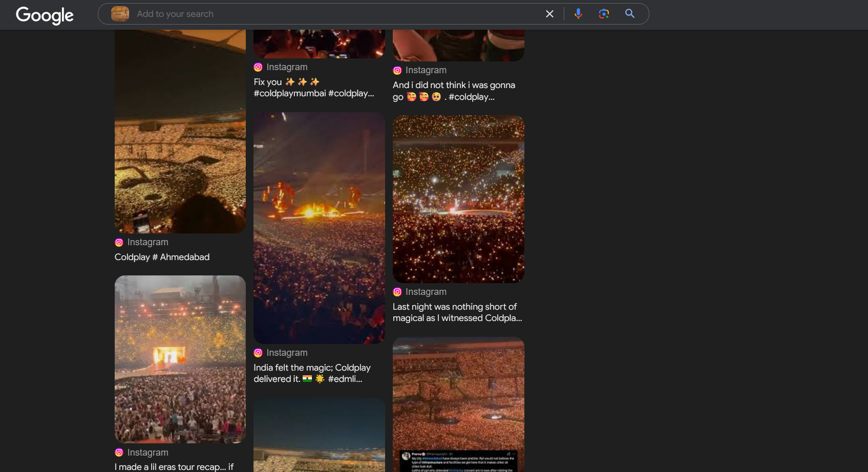The height and width of the screenshot is (472, 868).
Task: Open Google Lens camera search icon
Action: point(604,14)
